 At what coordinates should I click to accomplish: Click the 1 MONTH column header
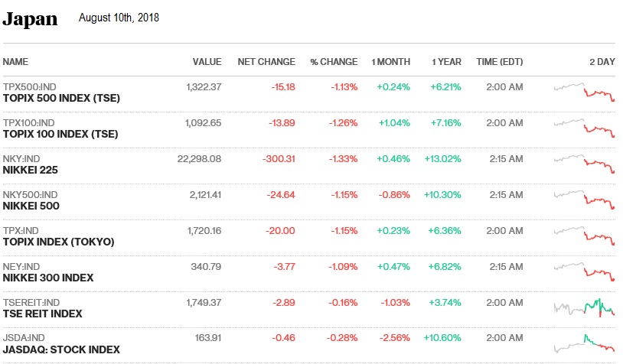pyautogui.click(x=390, y=62)
